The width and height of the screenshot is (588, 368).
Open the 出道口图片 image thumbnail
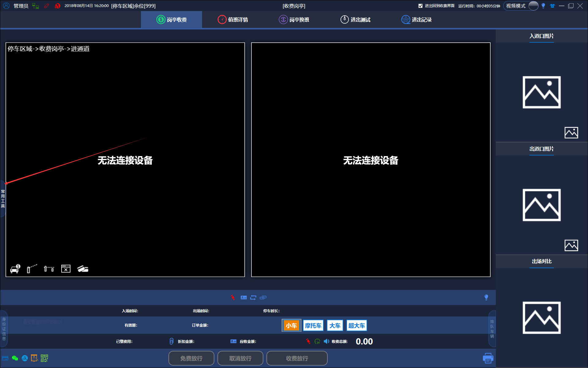point(542,205)
